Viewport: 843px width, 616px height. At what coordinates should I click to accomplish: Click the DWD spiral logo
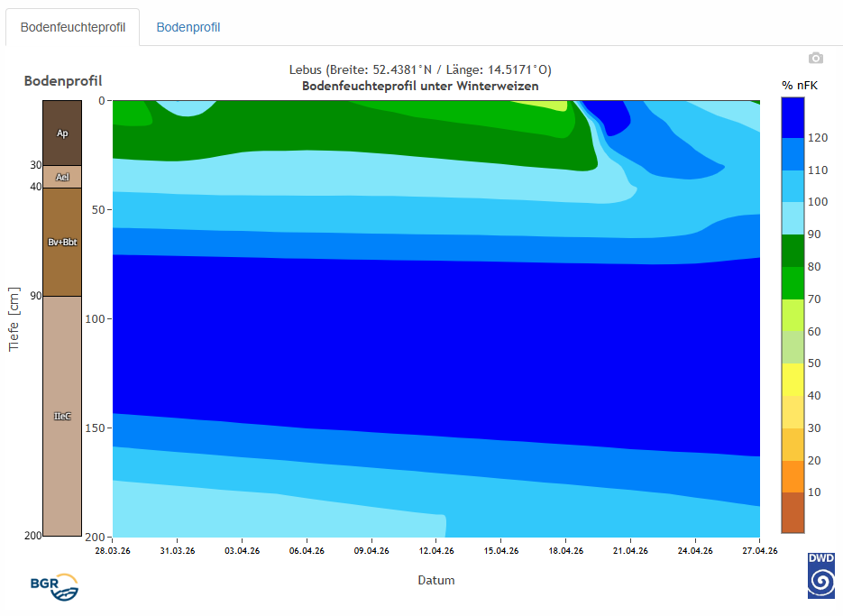tap(820, 576)
